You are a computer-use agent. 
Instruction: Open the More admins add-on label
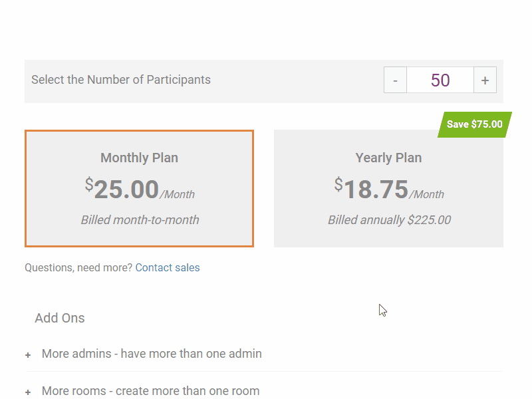[x=152, y=354]
